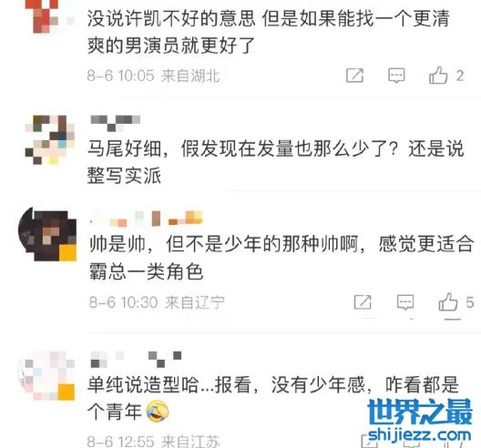Tap the laughing-crying emoji after 个青年
The image size is (481, 448).
point(158,411)
